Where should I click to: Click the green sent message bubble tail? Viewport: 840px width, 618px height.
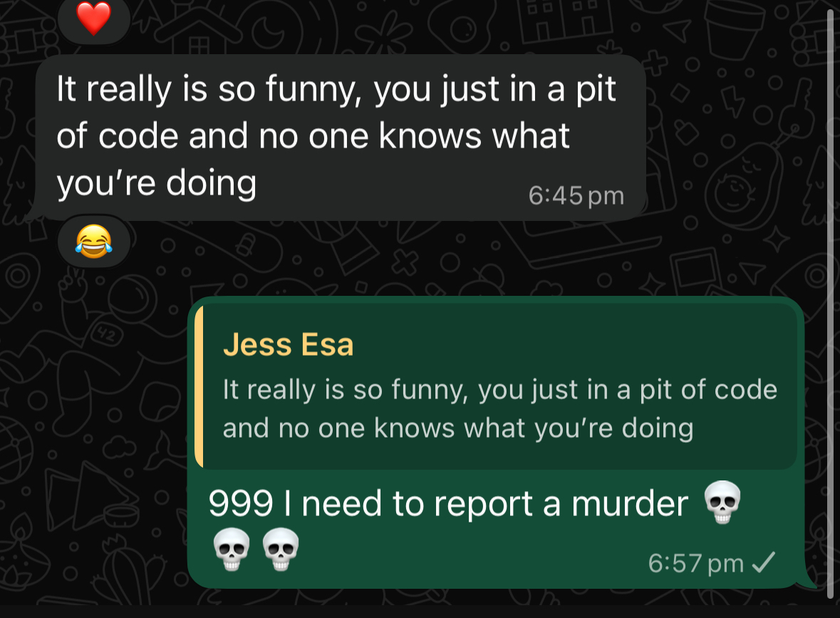coord(809,580)
